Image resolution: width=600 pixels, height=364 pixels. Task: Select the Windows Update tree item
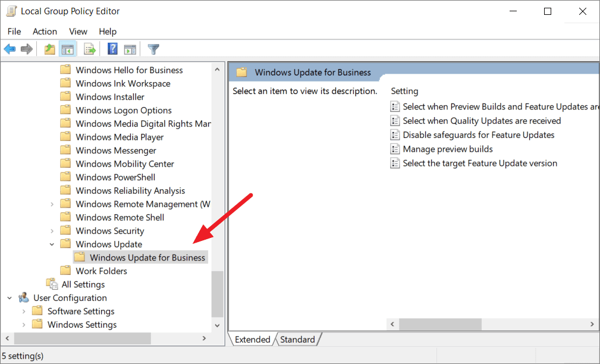pos(109,244)
